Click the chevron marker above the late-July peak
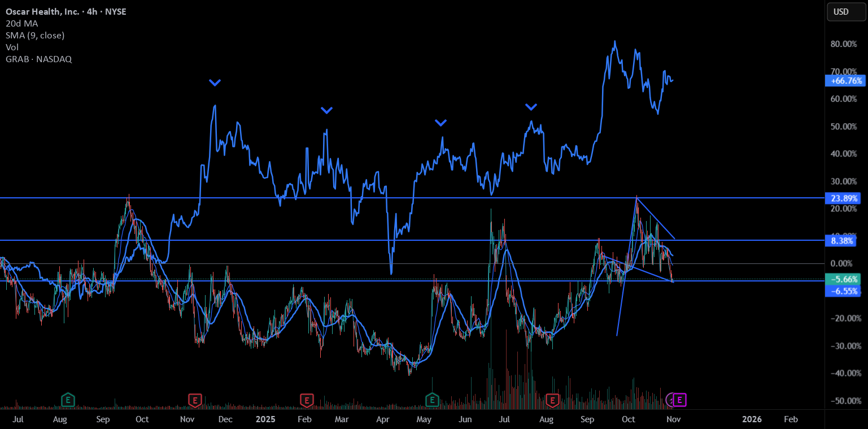868x429 pixels. (531, 107)
